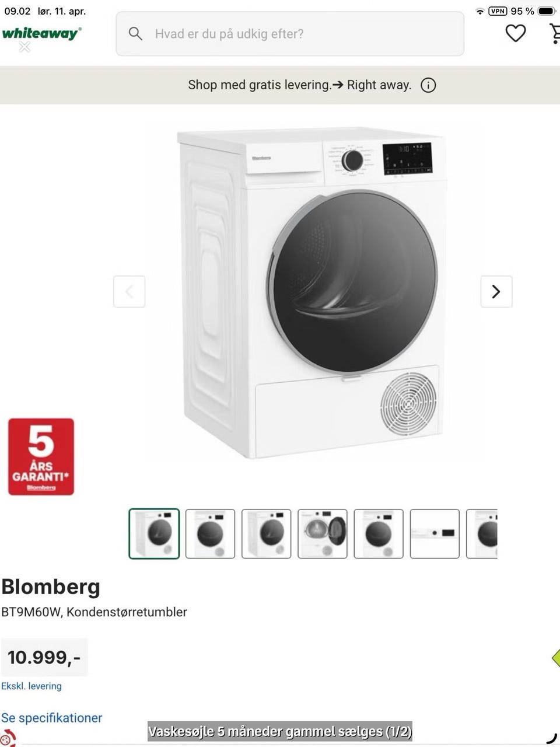Click the main dryer product image
Viewport: 560px width, 747px height.
tap(312, 292)
